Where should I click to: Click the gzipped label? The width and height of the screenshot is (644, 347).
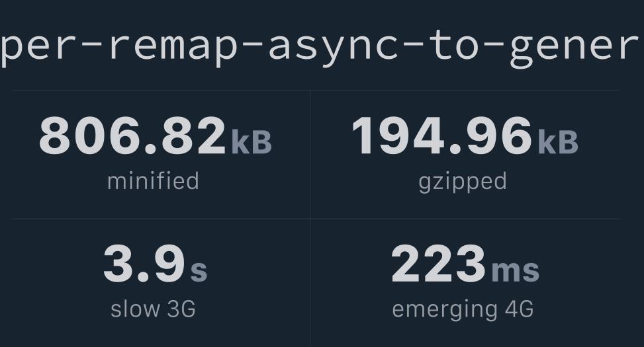click(x=463, y=182)
